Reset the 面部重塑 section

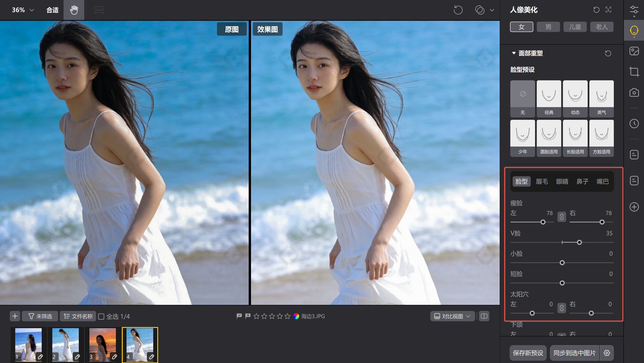608,54
